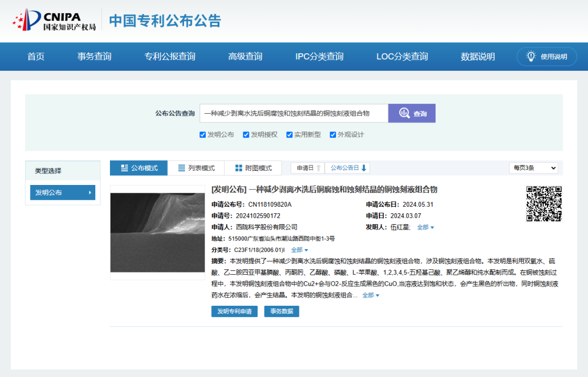Click the CNIPA logo
This screenshot has width=588, height=377.
[x=54, y=20]
